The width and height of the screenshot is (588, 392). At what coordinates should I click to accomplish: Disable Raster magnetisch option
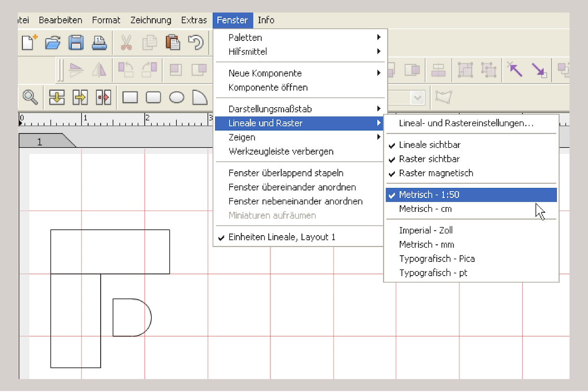point(436,173)
